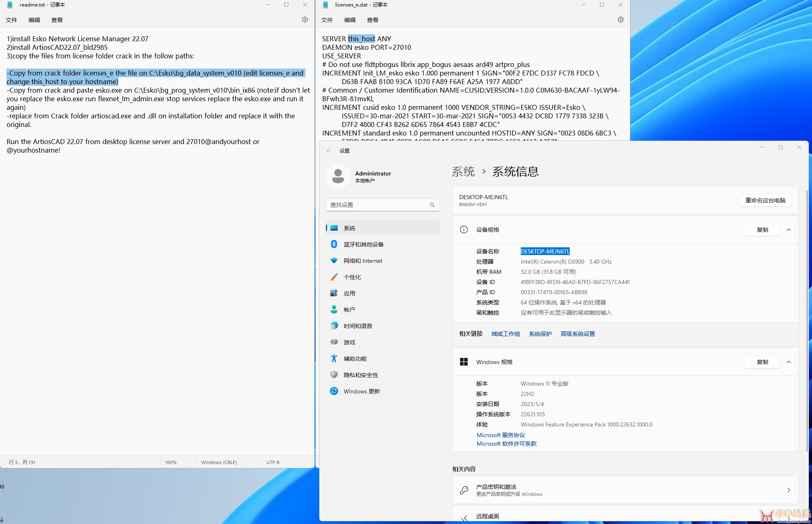Viewport: 812px width, 524px height.
Task: Click the 22H2 version value
Action: click(x=527, y=394)
